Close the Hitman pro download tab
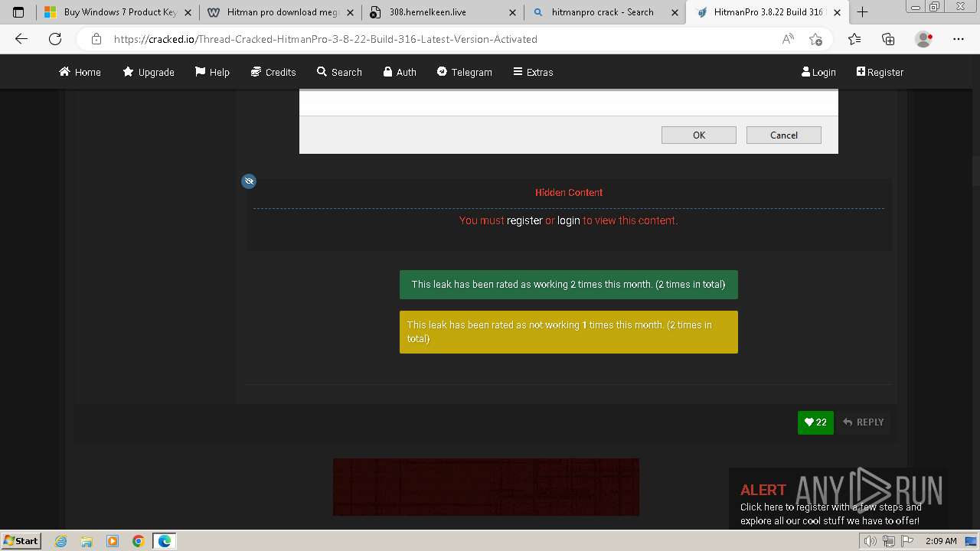Screen dimensions: 980x551 coord(351,12)
